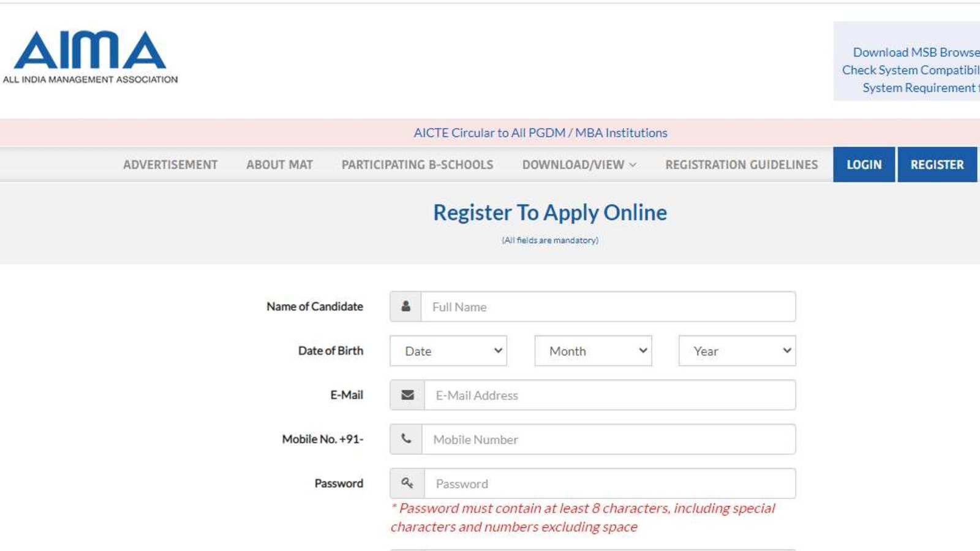Open the Month dropdown
Viewport: 980px width, 551px height.
pos(592,351)
